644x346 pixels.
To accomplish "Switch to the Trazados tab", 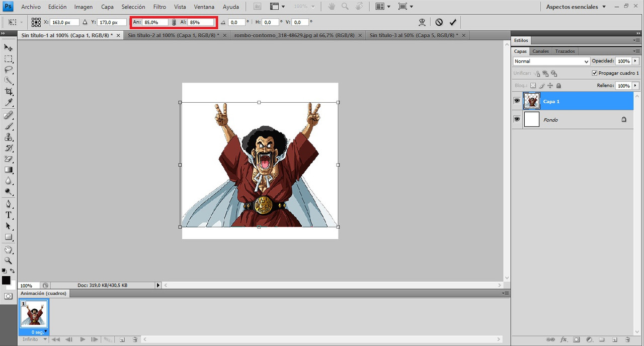I will pos(565,51).
